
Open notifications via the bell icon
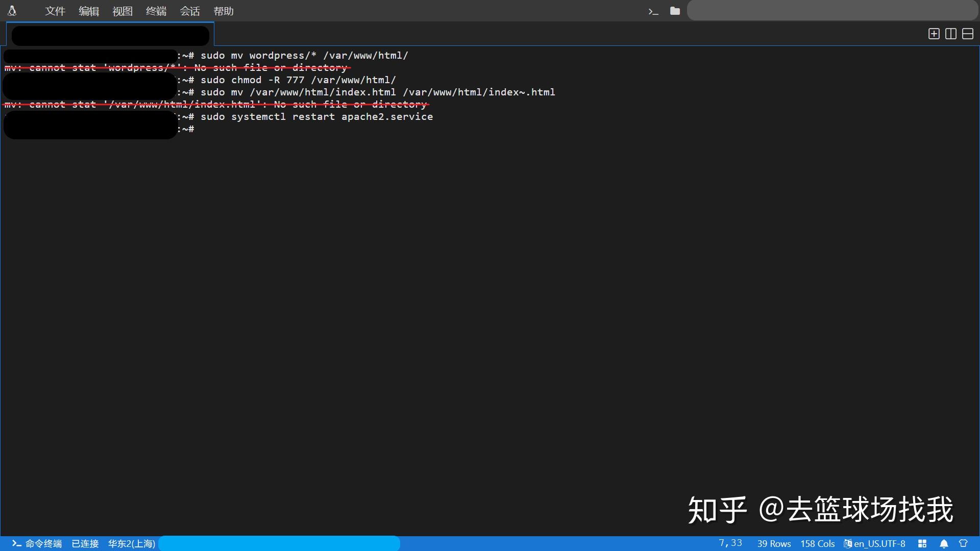(944, 543)
